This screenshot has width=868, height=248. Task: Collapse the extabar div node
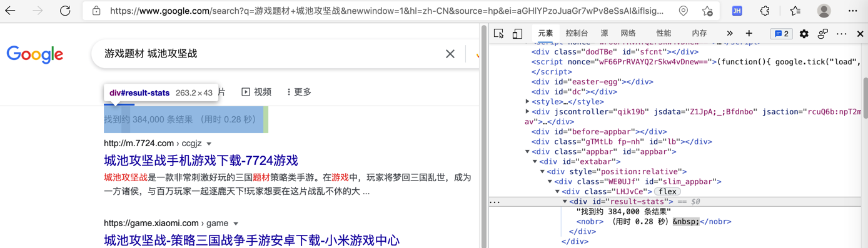tap(535, 161)
